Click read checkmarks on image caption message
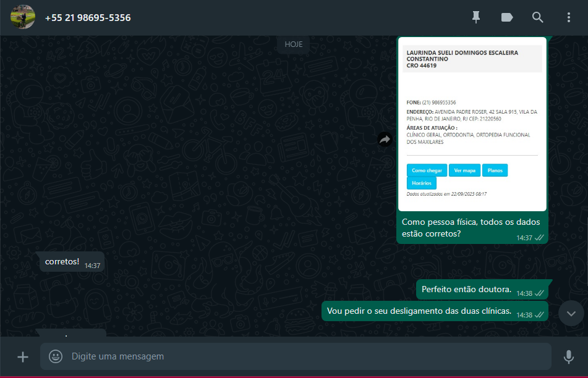 [539, 238]
